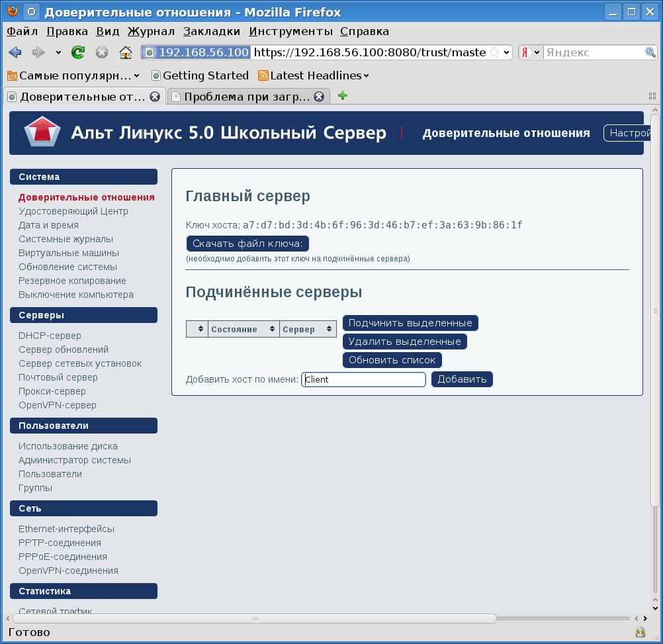Screen dimensions: 663x644
Task: Switch to 'Проблема при загр...' tab
Action: point(245,97)
